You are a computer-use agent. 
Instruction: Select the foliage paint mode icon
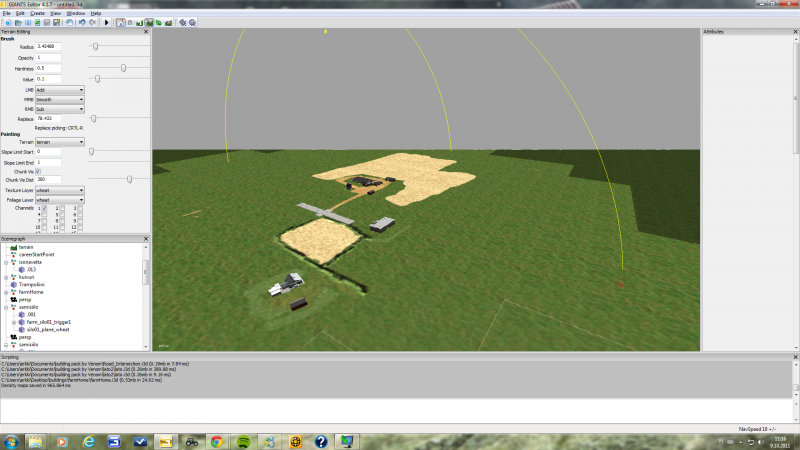(159, 22)
